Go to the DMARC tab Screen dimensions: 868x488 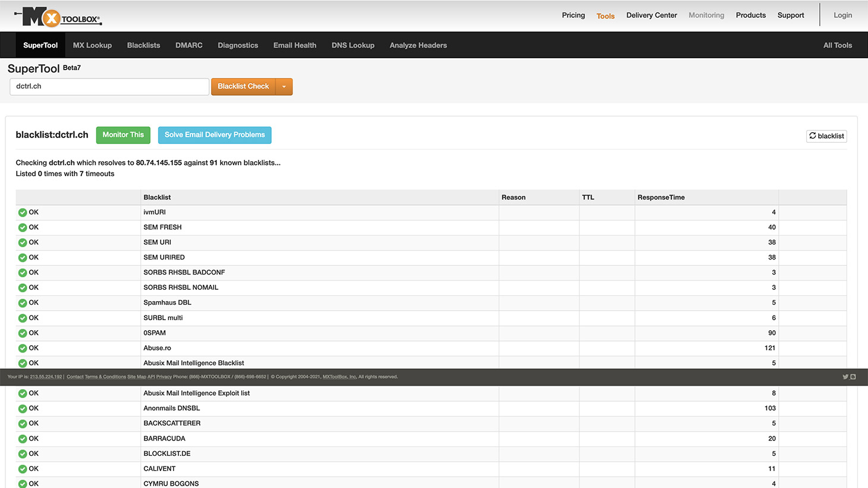[189, 45]
